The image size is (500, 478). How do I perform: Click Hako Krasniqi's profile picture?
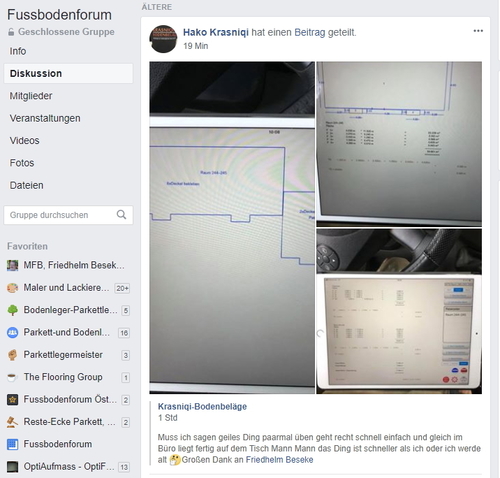tap(163, 39)
